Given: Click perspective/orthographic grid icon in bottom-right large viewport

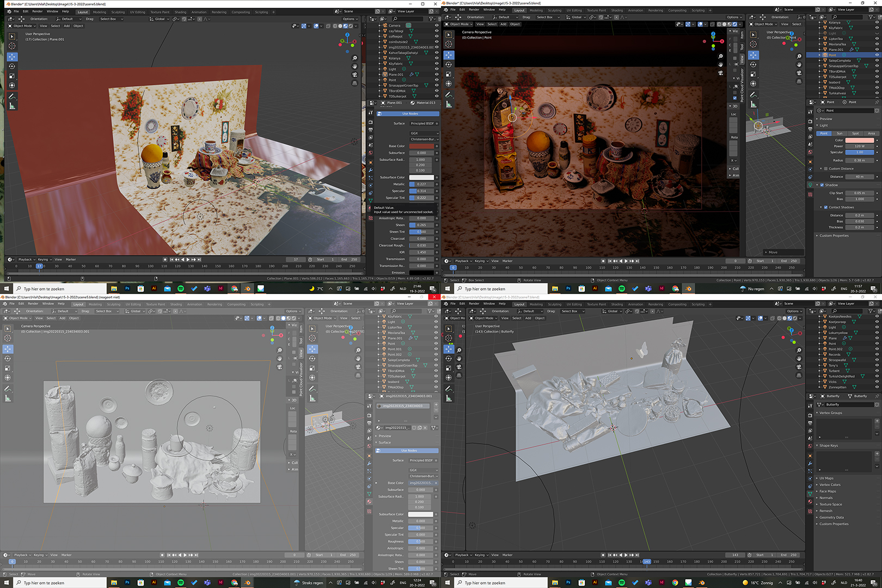Looking at the screenshot, I should coord(799,375).
